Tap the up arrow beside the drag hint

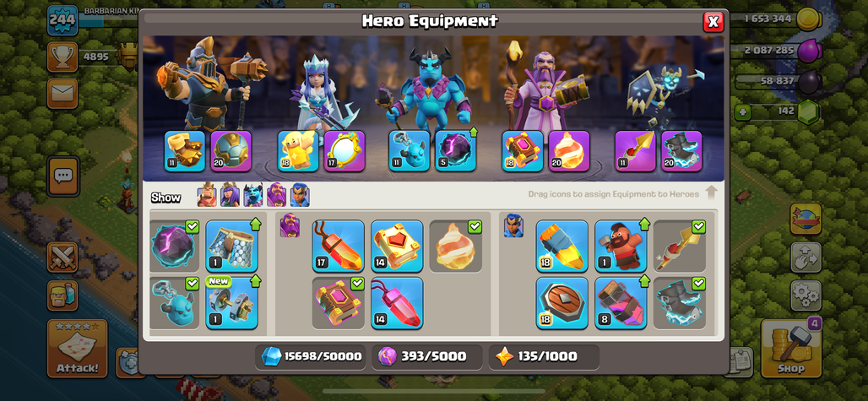[712, 193]
